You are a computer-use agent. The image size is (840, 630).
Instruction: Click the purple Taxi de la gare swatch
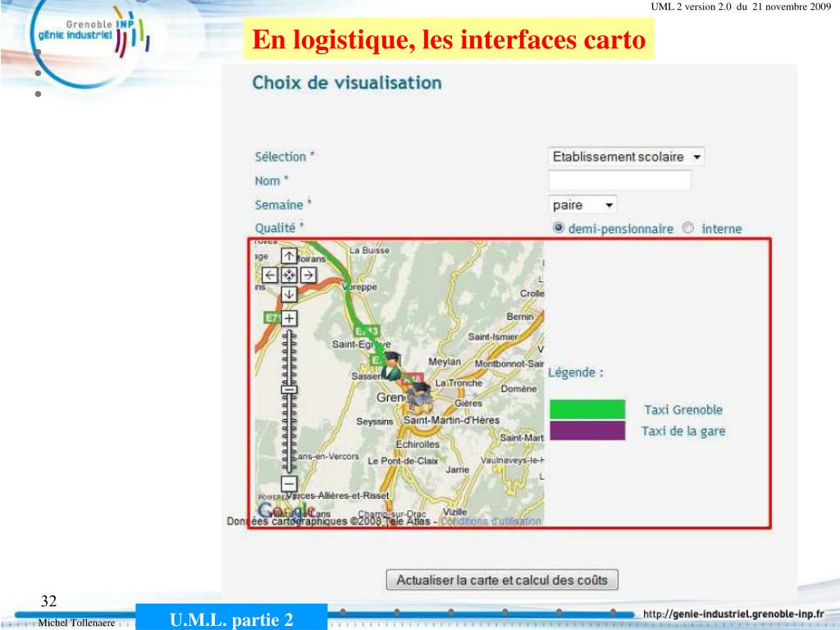[x=587, y=430]
